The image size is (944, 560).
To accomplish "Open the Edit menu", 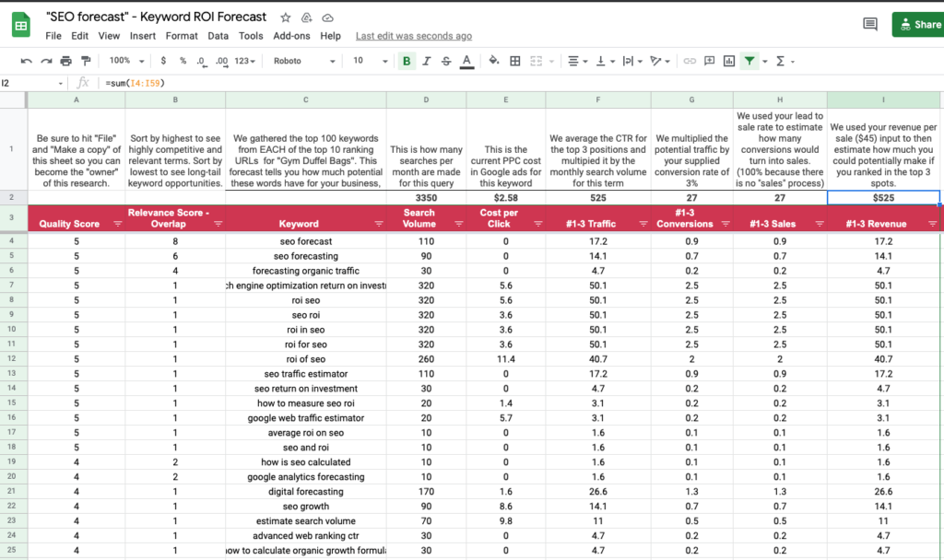I will tap(79, 36).
